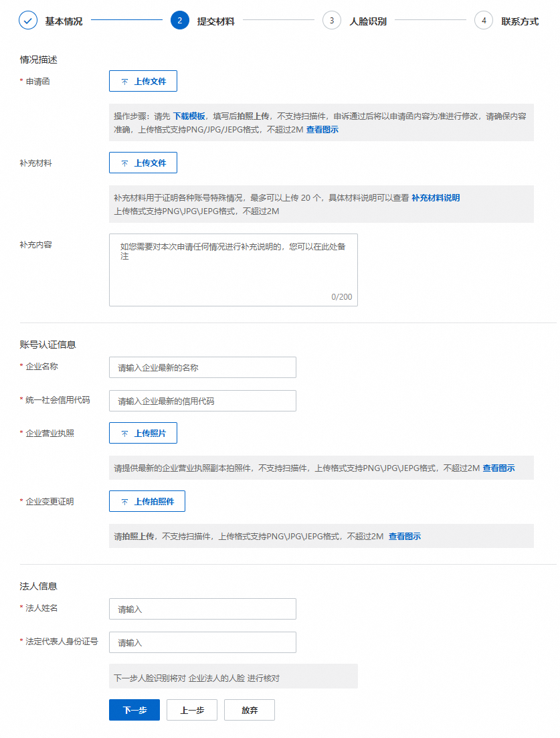Click 上传拍照件 for 企业变更证明
Viewport: 560px width, 738px height.
(147, 501)
